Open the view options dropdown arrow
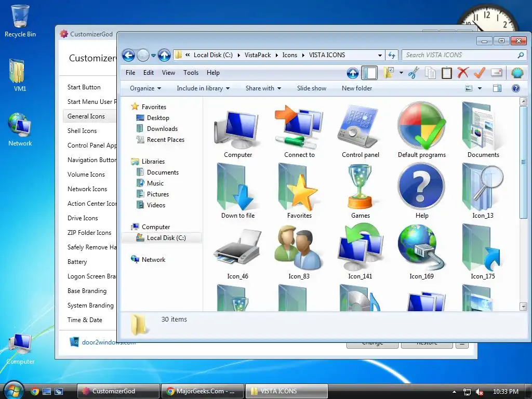The image size is (532, 399). point(480,88)
